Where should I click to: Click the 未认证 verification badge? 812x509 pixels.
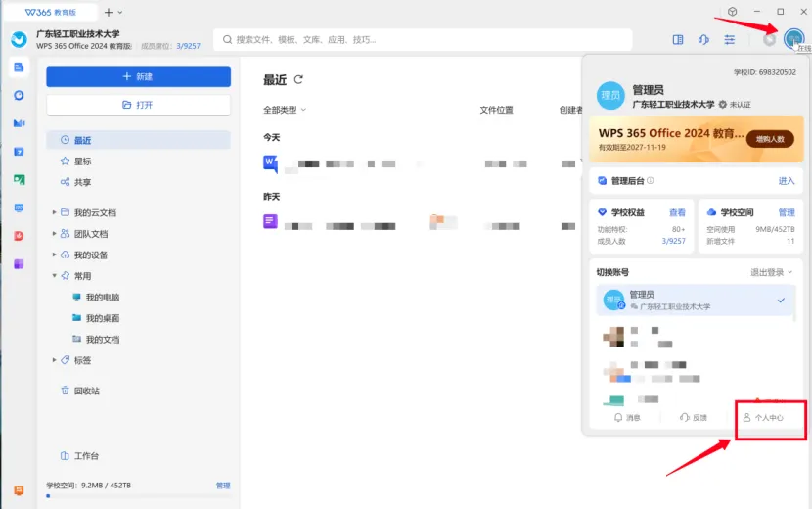[735, 104]
